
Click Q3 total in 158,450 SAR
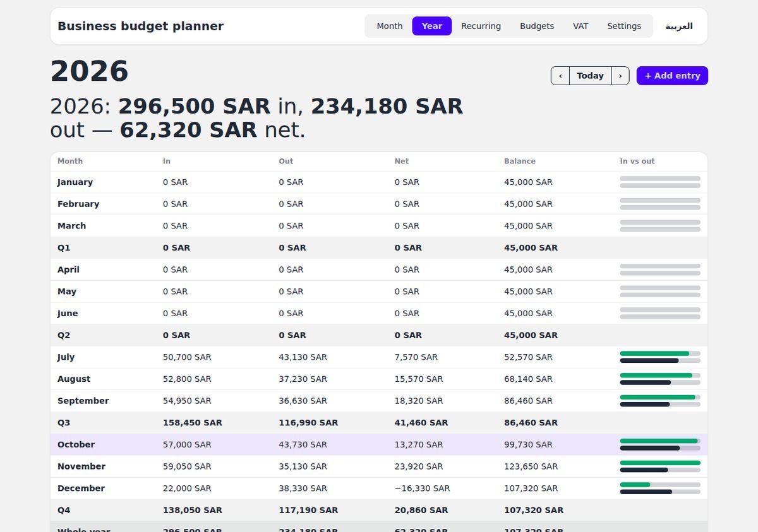pyautogui.click(x=193, y=423)
